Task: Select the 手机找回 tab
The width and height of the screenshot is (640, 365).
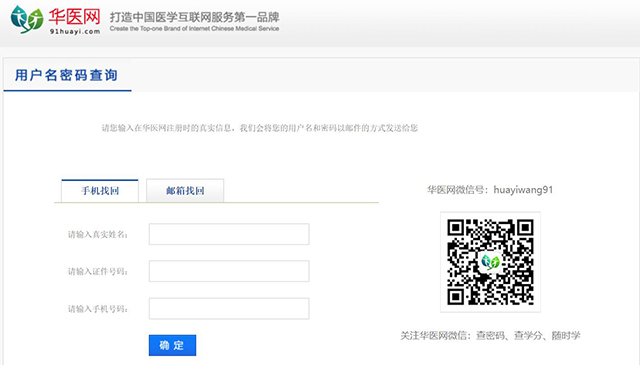Action: 100,191
